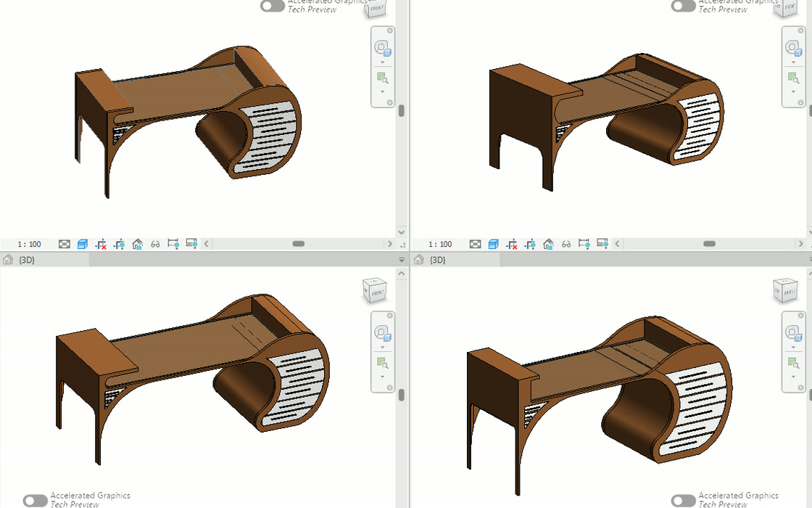Close the bottom-left navigation bar
The image size is (812, 508).
[390, 315]
